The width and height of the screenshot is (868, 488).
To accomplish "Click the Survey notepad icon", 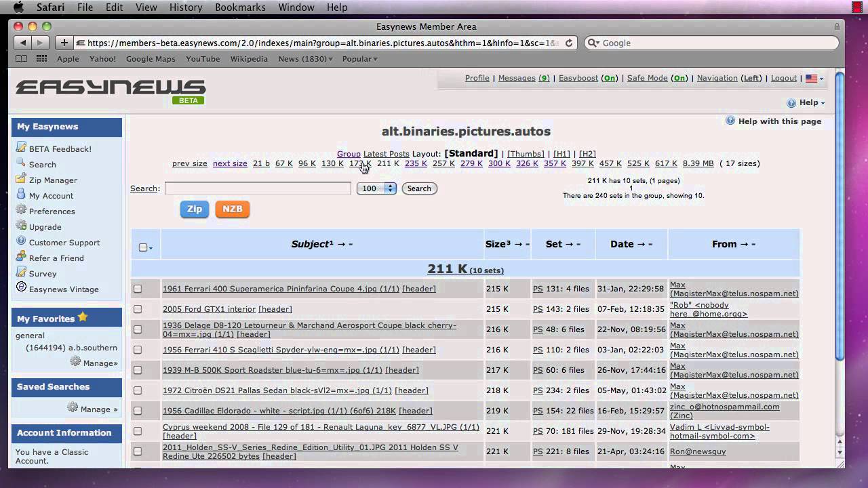I will (x=21, y=272).
